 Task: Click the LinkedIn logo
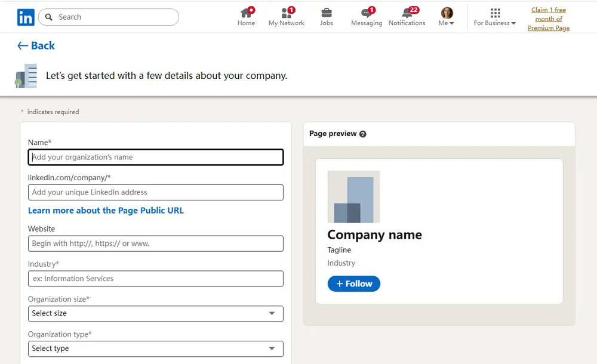25,17
